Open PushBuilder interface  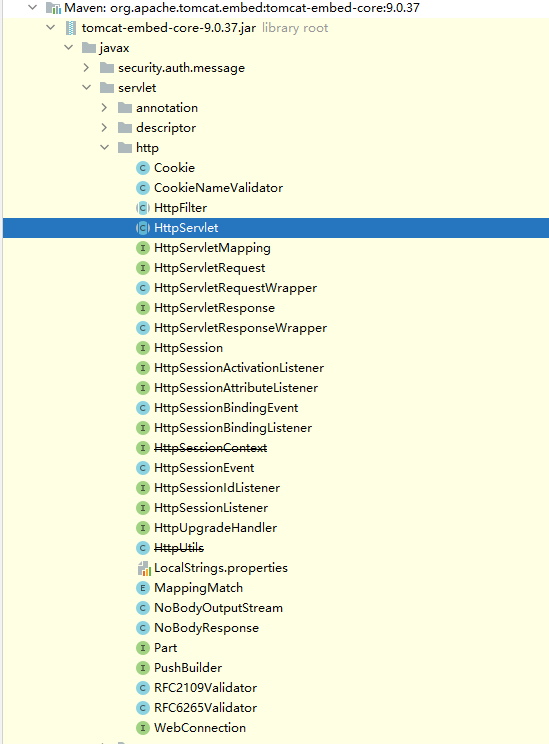pos(188,668)
